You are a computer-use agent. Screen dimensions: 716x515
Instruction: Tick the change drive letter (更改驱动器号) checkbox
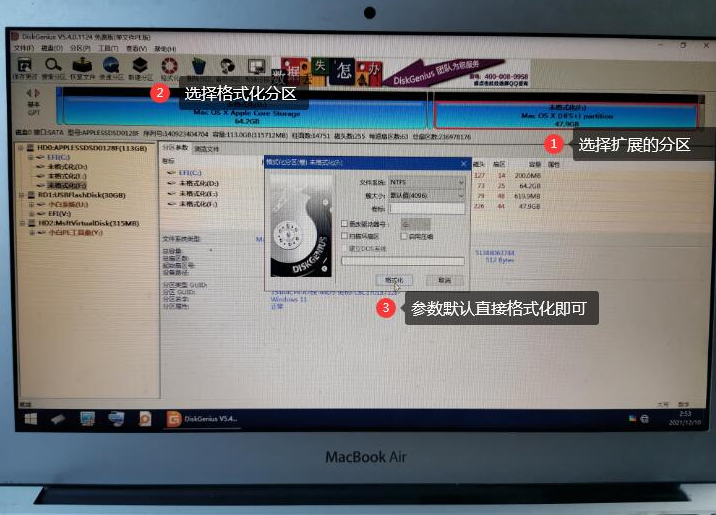[x=344, y=224]
